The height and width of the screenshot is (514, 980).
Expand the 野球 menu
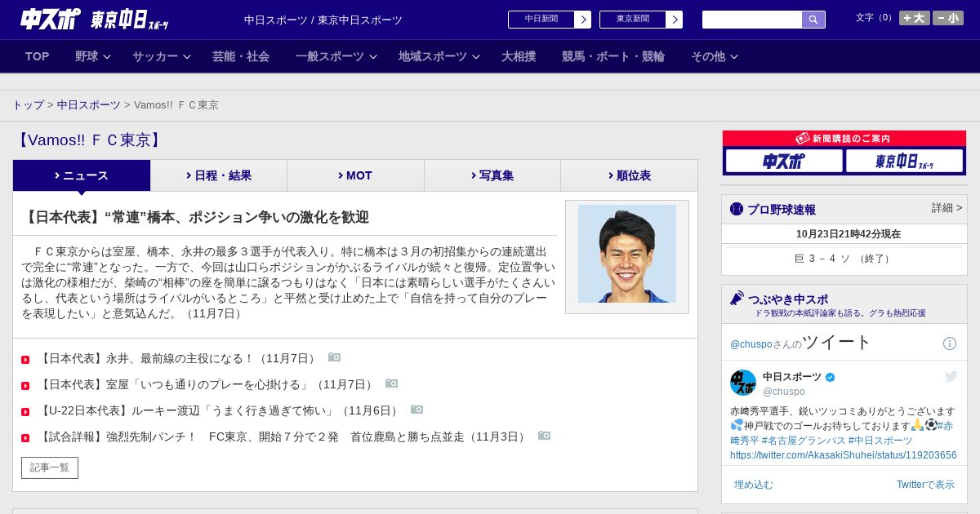click(92, 56)
